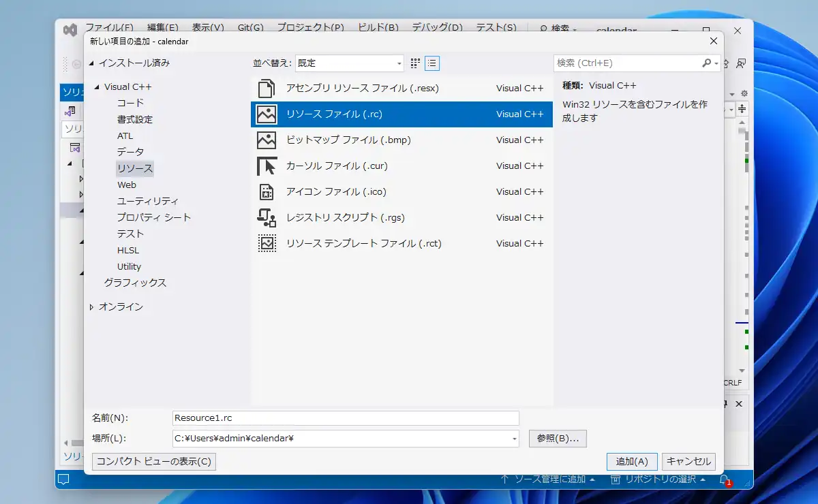Switch to medium icons grid view
Screen dimensions: 818x504
click(415, 63)
